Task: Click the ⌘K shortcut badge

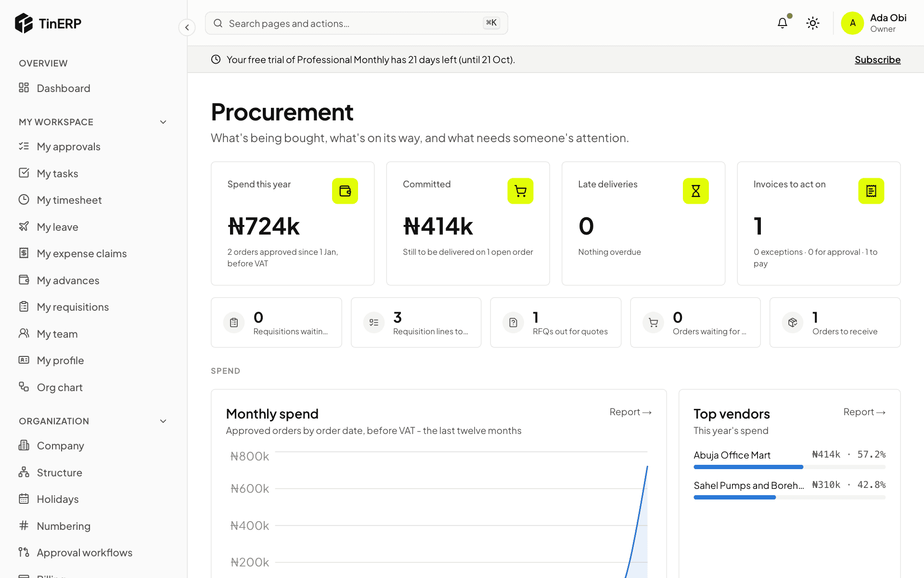Action: pos(491,23)
